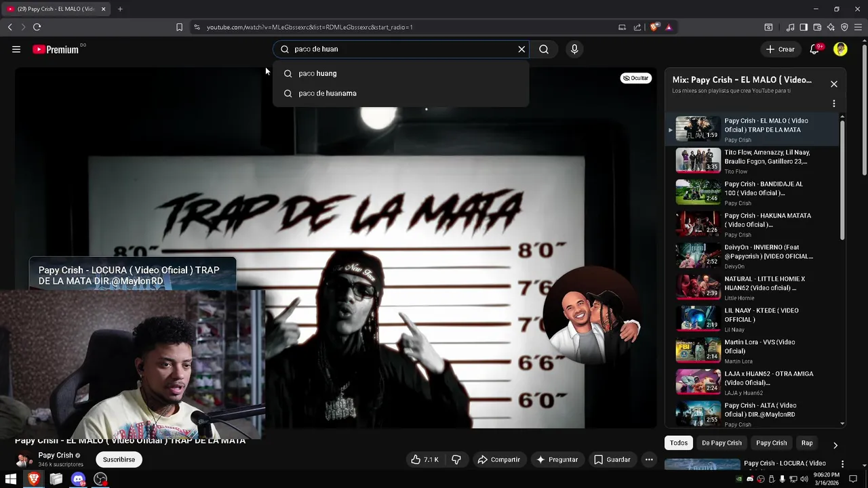Reload the page

point(37,27)
